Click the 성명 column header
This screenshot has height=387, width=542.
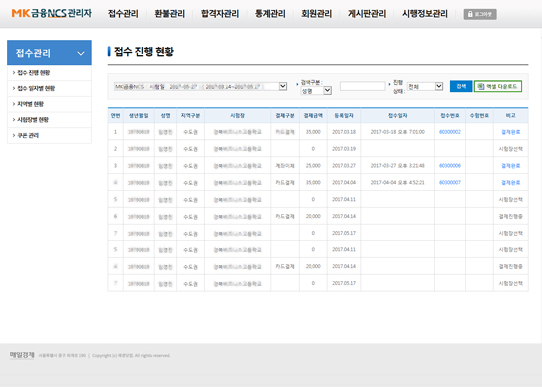[165, 115]
